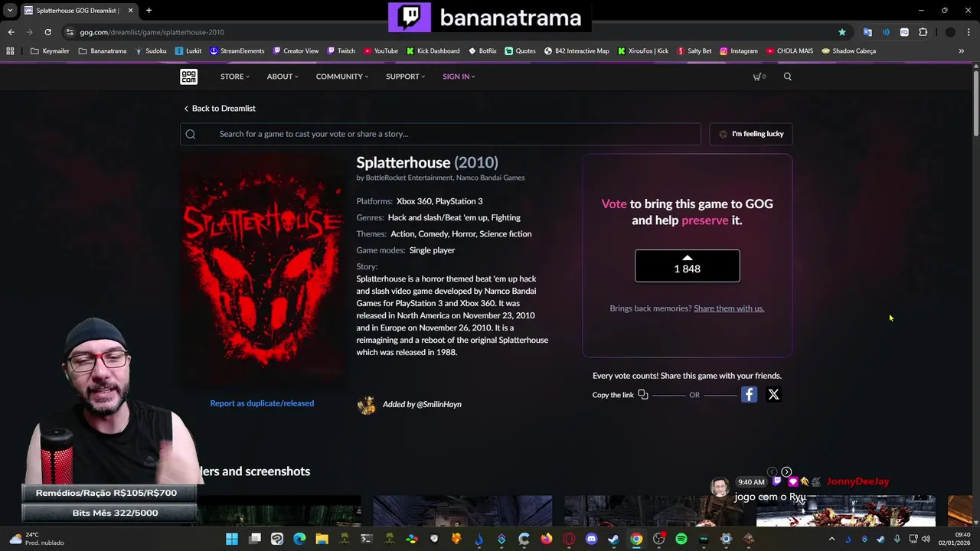Click the page vertical scrollbar
The image size is (980, 551).
976,103
